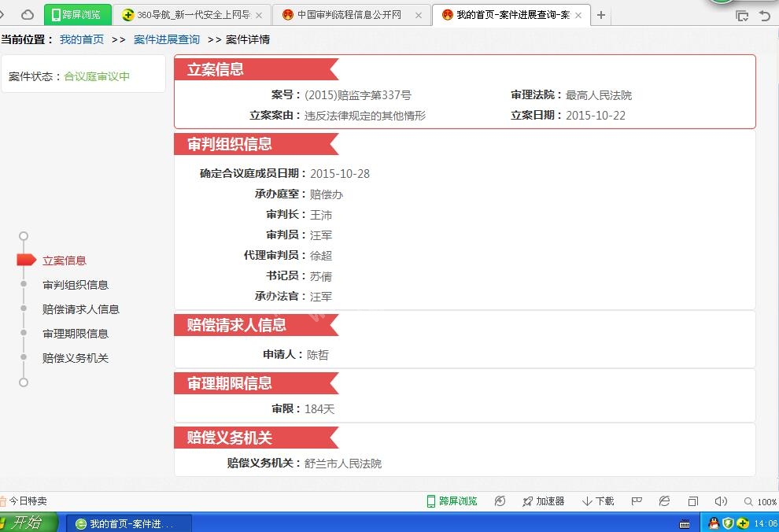Click the undo closed tab arrow icon
Viewport: 779px width, 532px height.
click(x=765, y=16)
